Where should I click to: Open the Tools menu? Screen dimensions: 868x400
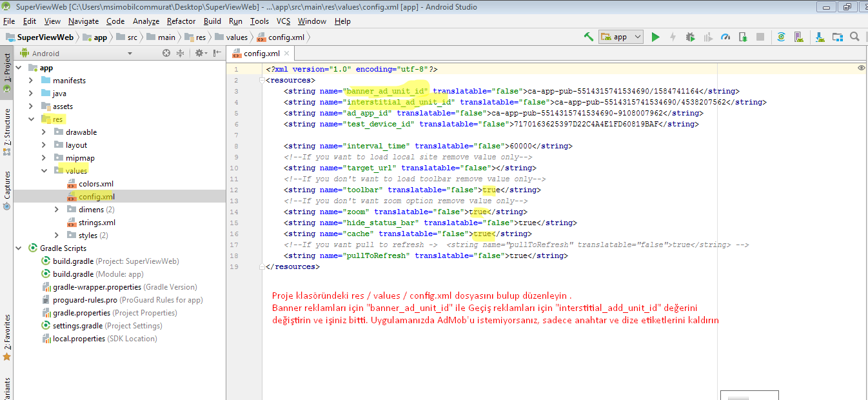(x=259, y=21)
